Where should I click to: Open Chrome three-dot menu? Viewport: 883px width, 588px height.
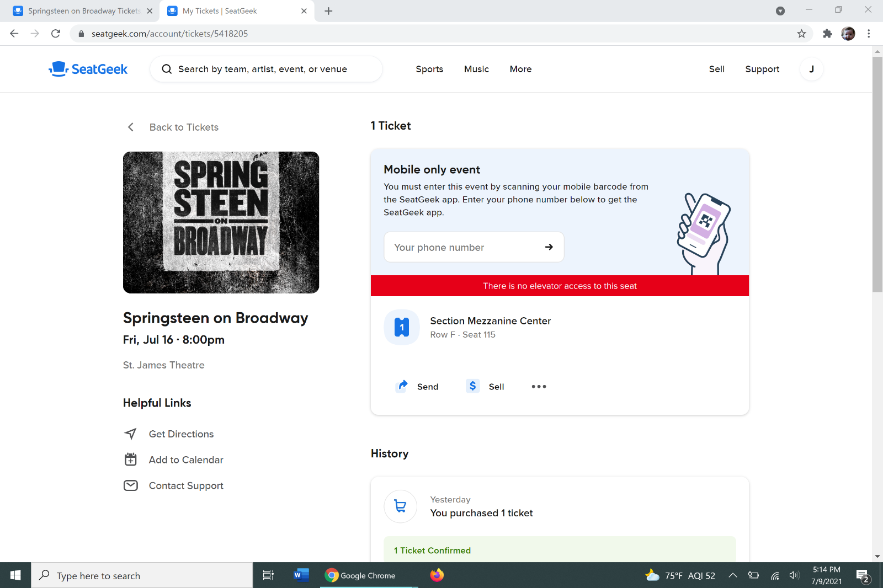coord(869,34)
